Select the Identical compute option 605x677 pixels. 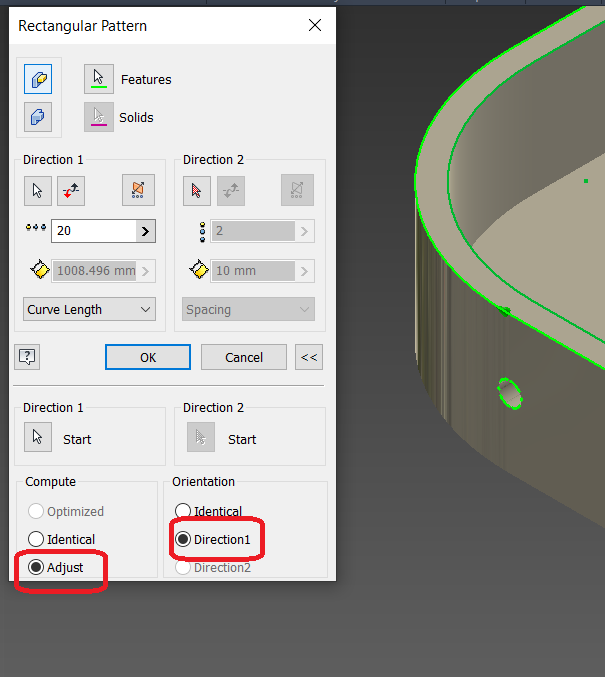click(61, 539)
